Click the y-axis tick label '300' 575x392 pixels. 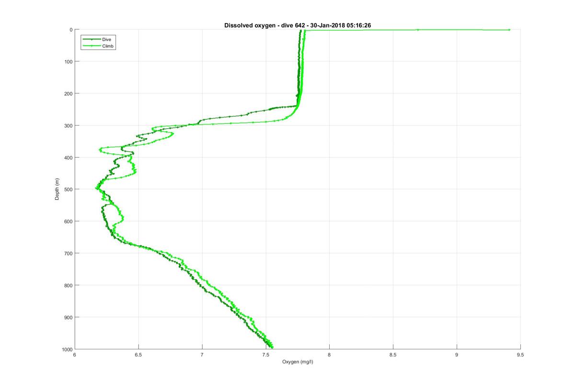[x=69, y=126]
